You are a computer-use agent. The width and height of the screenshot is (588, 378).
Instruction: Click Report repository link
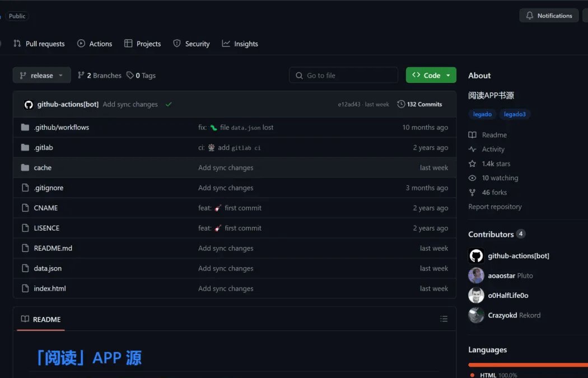pos(495,207)
